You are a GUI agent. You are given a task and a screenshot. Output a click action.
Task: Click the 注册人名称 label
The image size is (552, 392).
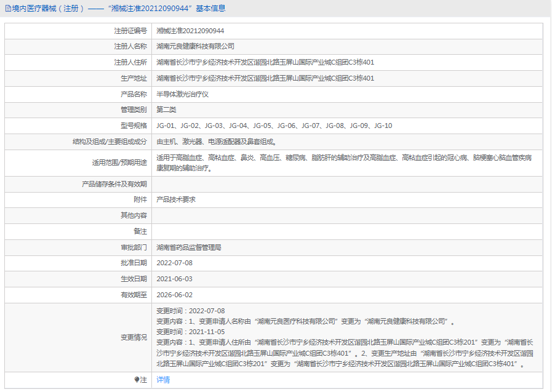point(130,46)
